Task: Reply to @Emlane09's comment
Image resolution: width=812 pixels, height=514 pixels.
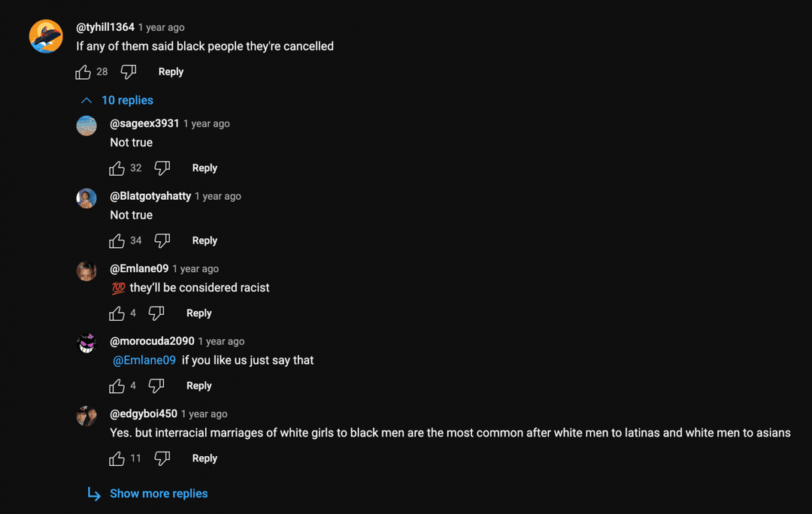Action: [198, 313]
